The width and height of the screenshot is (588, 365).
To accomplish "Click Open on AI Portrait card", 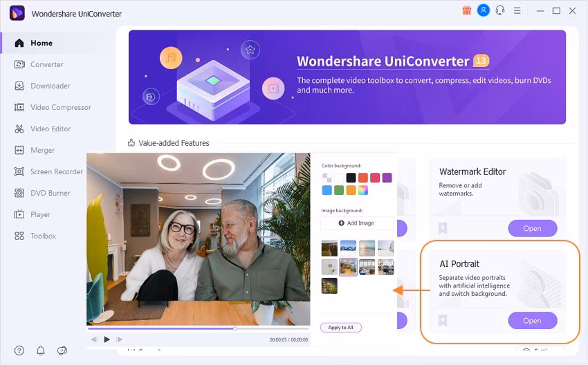I will click(533, 320).
